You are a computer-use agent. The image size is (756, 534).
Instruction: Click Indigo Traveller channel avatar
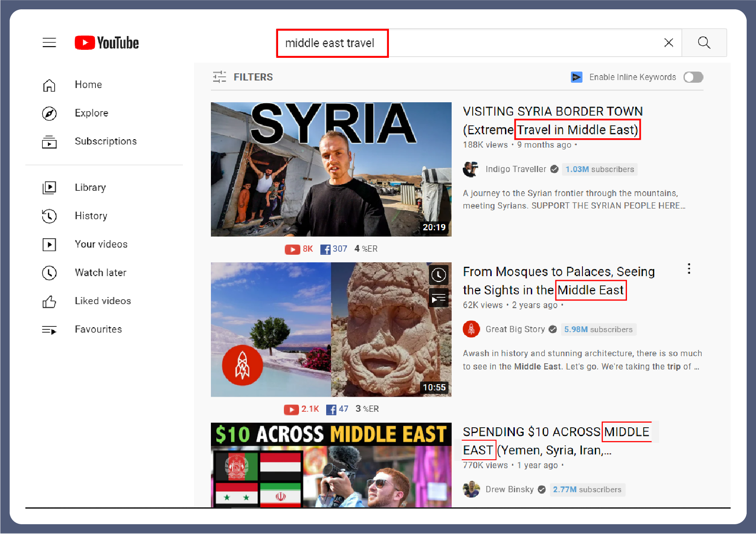pyautogui.click(x=471, y=169)
